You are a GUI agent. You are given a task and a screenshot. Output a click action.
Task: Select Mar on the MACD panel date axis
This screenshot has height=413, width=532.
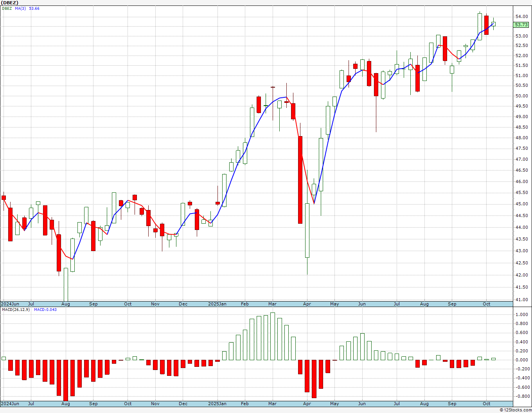coord(273,404)
